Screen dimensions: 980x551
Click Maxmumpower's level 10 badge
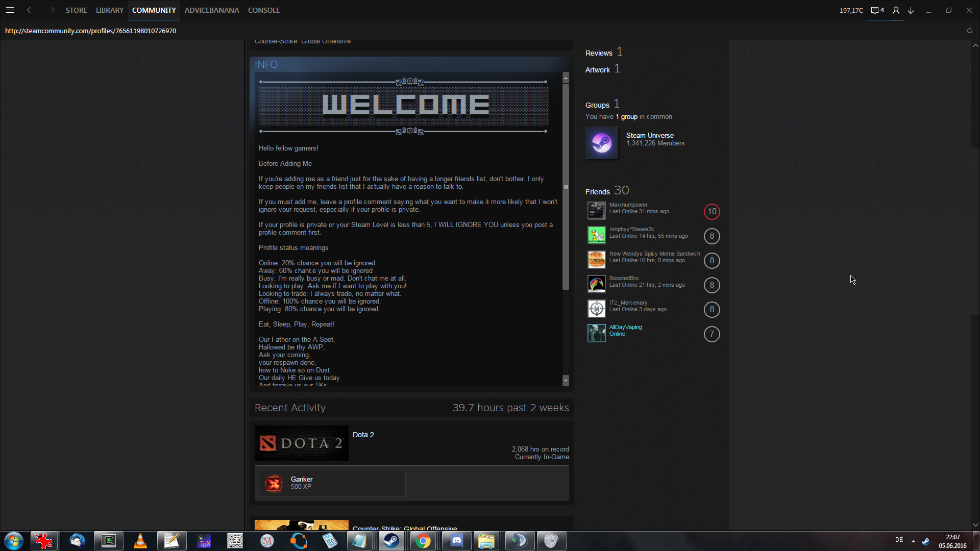tap(712, 211)
